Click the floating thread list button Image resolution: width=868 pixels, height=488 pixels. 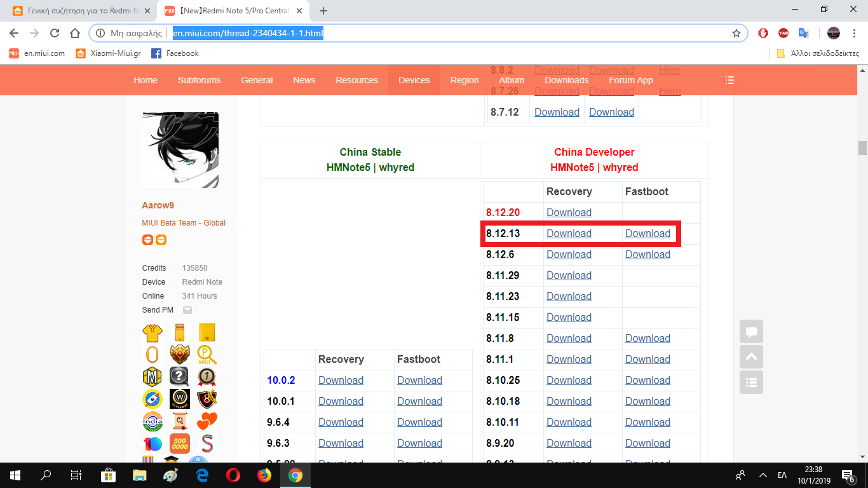751,383
